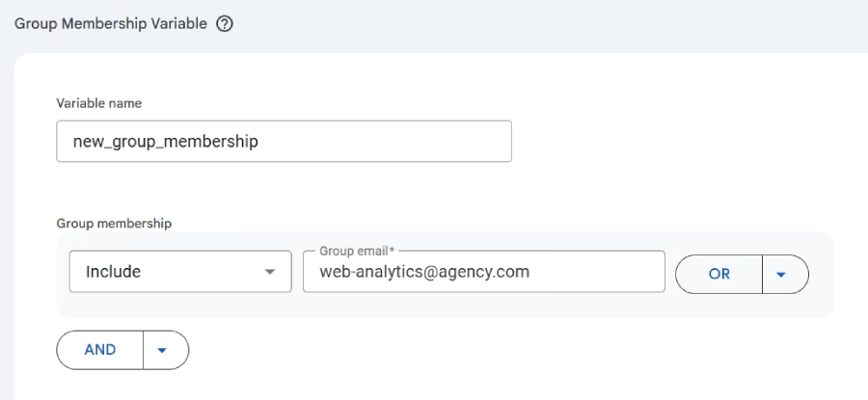Click the Variable name input field
868x400 pixels.
[284, 141]
